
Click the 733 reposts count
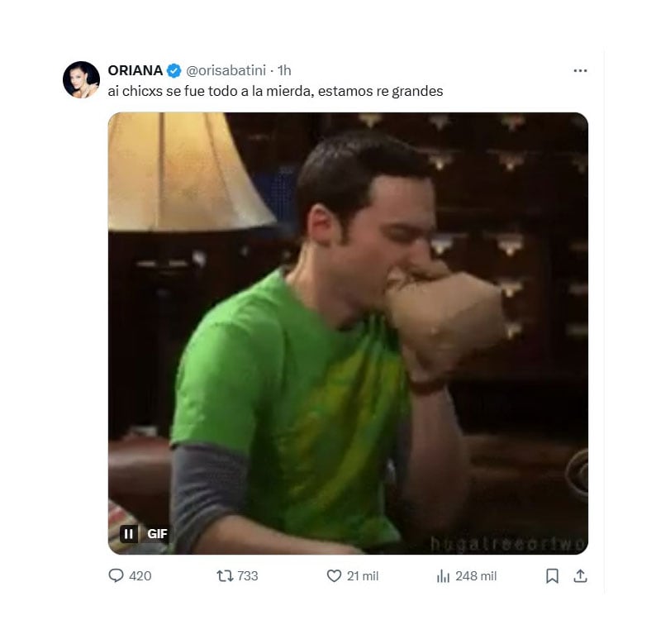[x=248, y=576]
